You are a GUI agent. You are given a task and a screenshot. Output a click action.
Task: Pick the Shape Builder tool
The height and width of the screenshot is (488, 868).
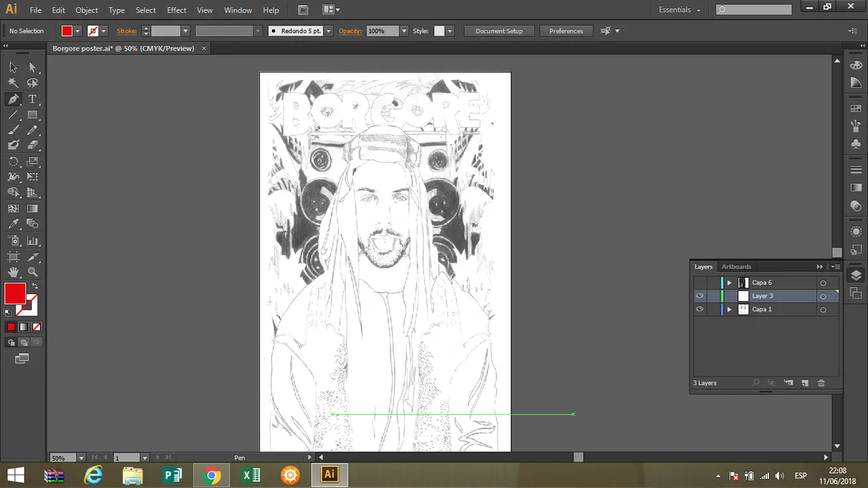click(x=13, y=192)
